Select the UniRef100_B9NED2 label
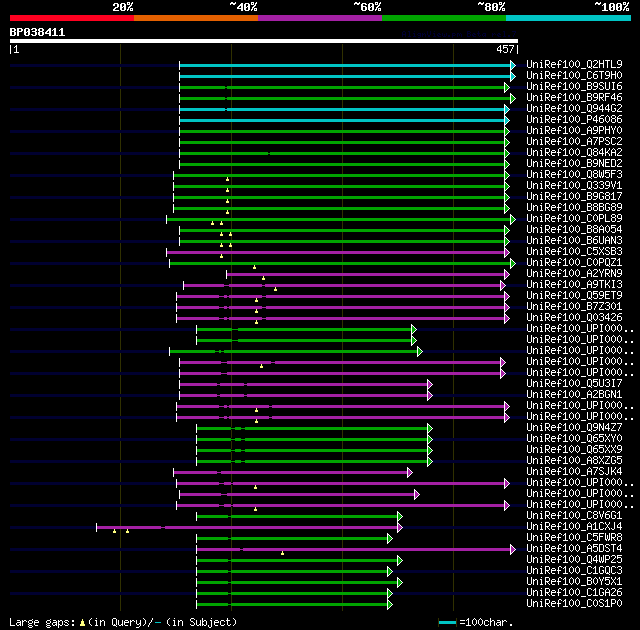 (x=574, y=164)
